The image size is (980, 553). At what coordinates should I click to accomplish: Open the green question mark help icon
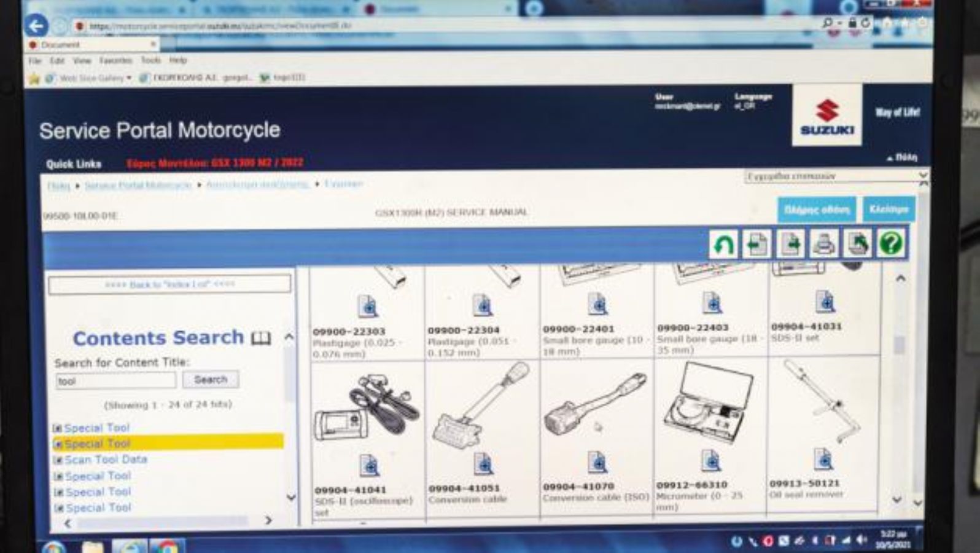tap(891, 244)
